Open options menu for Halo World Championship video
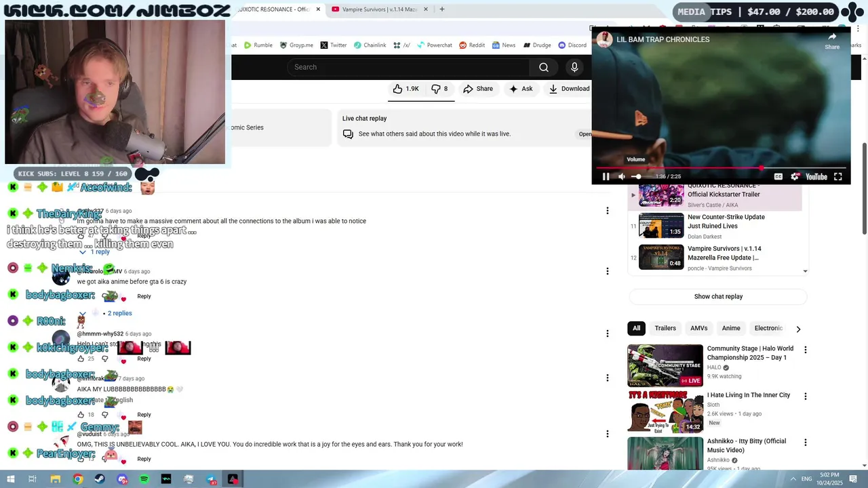The height and width of the screenshot is (488, 868). pyautogui.click(x=805, y=350)
